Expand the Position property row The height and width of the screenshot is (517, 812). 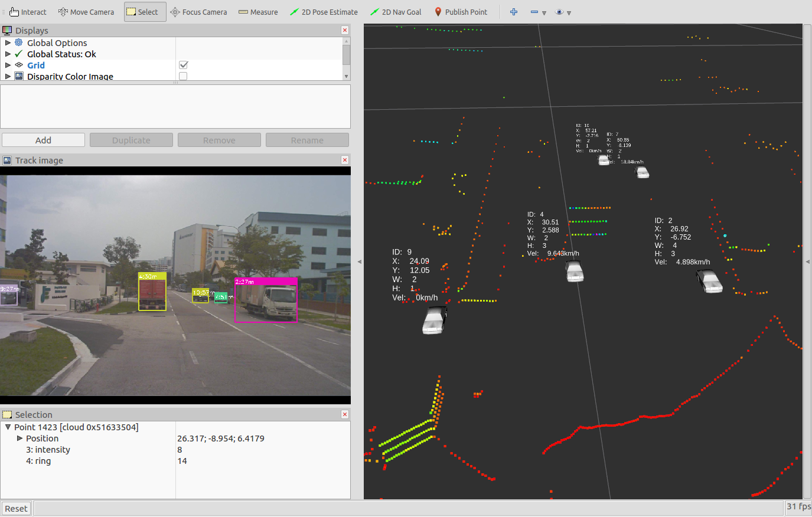coord(19,439)
